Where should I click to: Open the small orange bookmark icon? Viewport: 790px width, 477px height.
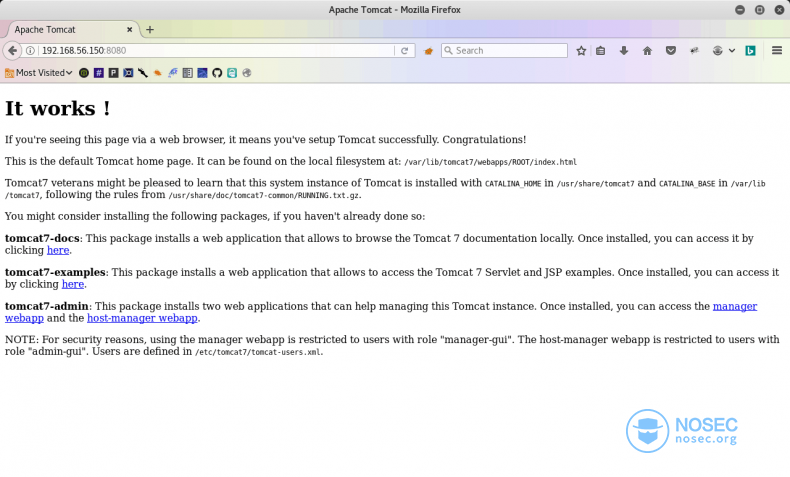point(158,73)
